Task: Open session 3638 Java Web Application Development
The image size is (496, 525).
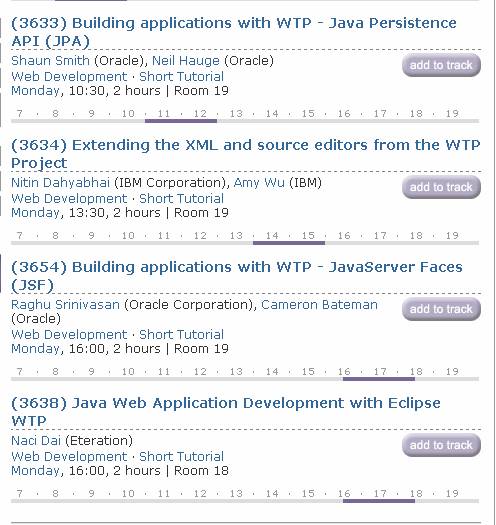Action: pyautogui.click(x=226, y=412)
